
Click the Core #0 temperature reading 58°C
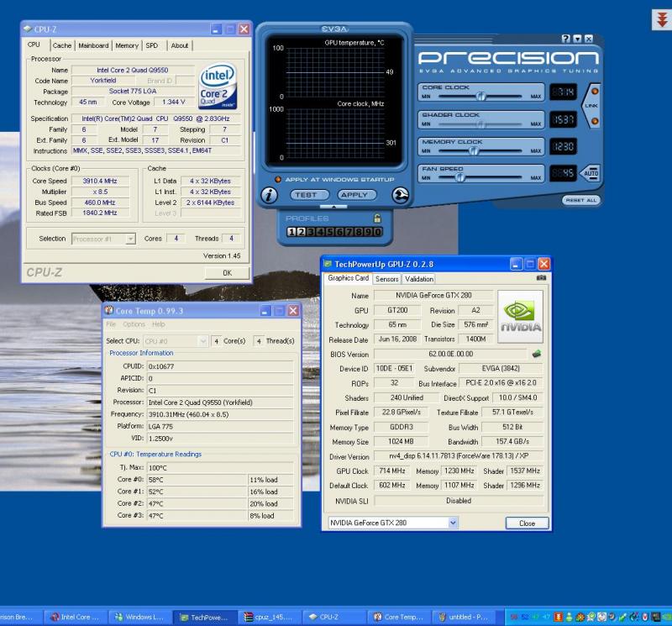coord(197,480)
